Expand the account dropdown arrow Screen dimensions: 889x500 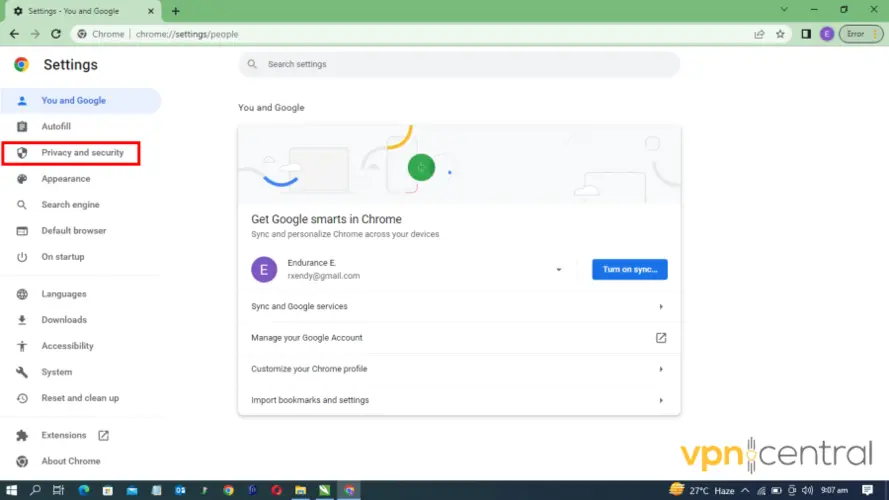coord(558,270)
